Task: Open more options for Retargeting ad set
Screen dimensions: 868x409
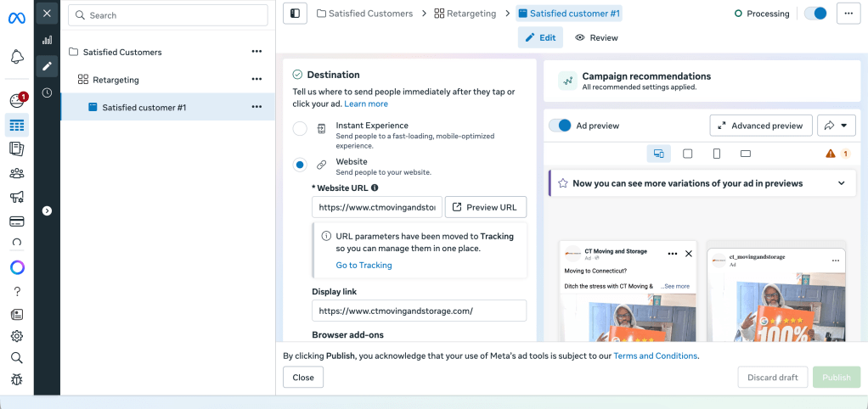Action: click(256, 80)
